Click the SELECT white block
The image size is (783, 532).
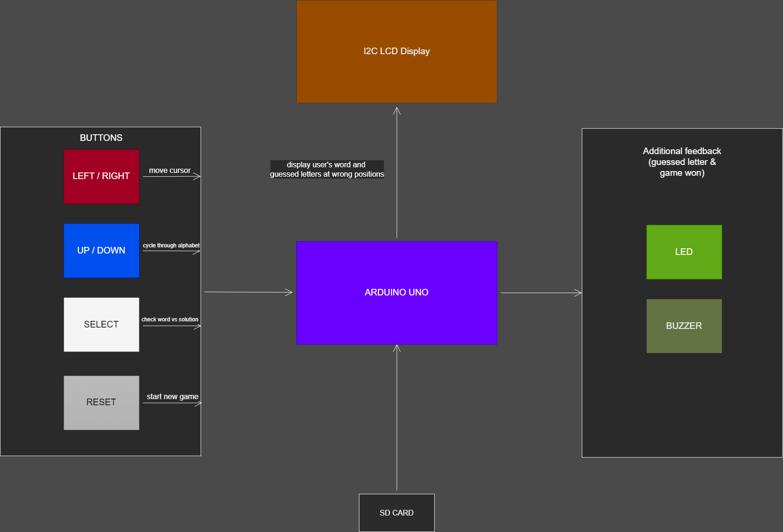pos(101,325)
